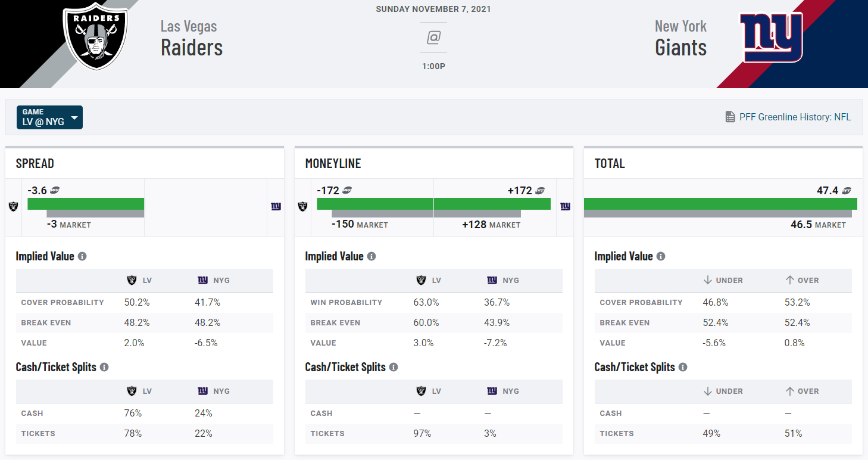This screenshot has height=460, width=868.
Task: Click moneyline tickets 3% for NYG
Action: 490,433
